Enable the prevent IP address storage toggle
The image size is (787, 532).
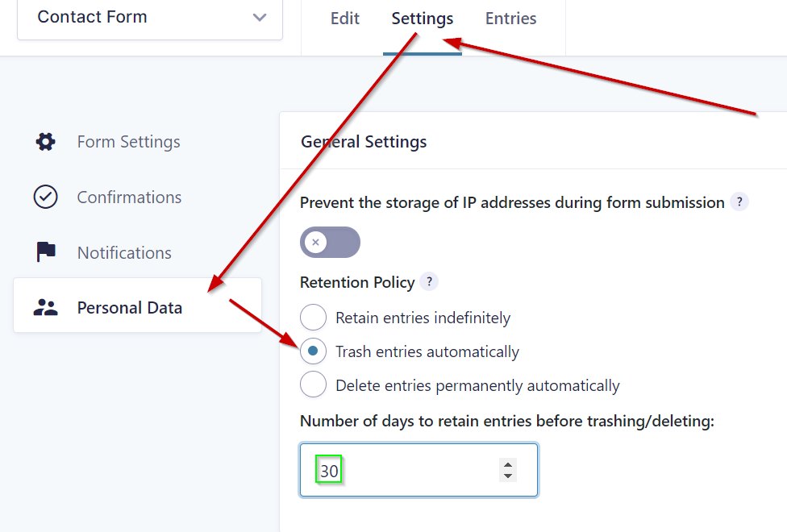pyautogui.click(x=330, y=242)
